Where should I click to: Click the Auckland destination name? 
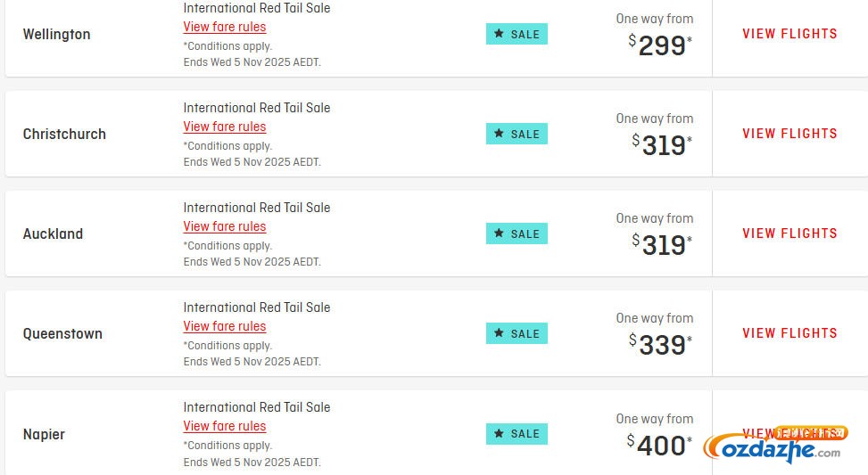point(53,234)
